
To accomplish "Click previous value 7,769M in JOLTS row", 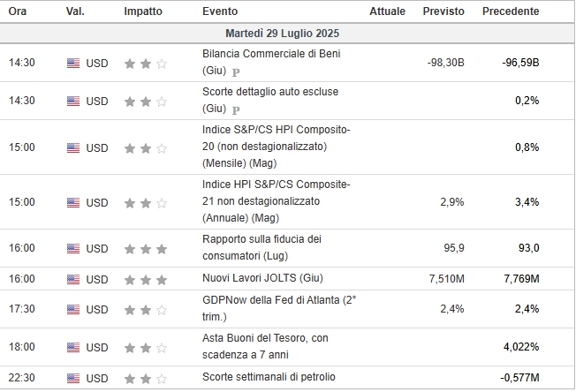I will pyautogui.click(x=521, y=279).
